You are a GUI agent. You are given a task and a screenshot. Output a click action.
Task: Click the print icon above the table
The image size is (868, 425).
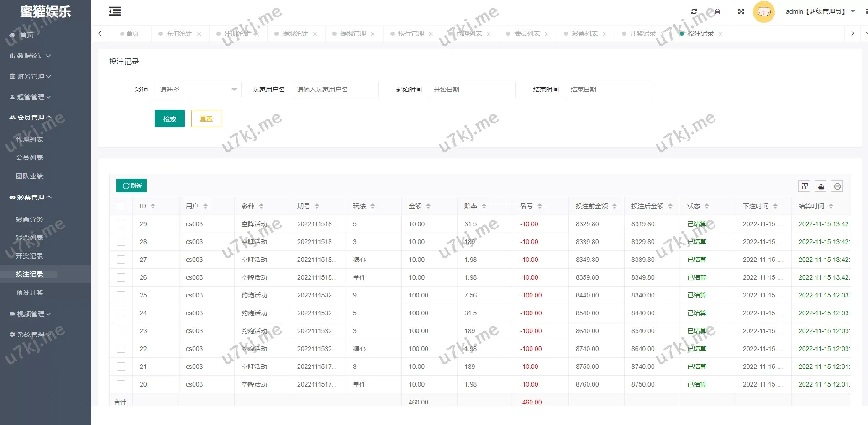click(x=837, y=186)
